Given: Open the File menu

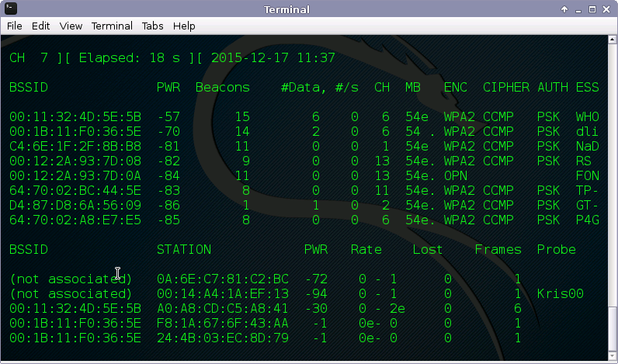Looking at the screenshot, I should [15, 26].
